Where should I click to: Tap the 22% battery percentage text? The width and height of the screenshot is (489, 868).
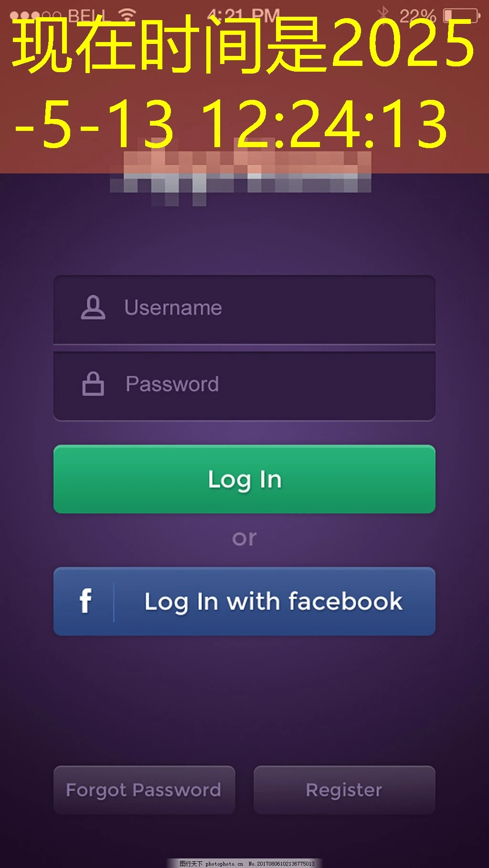point(418,16)
